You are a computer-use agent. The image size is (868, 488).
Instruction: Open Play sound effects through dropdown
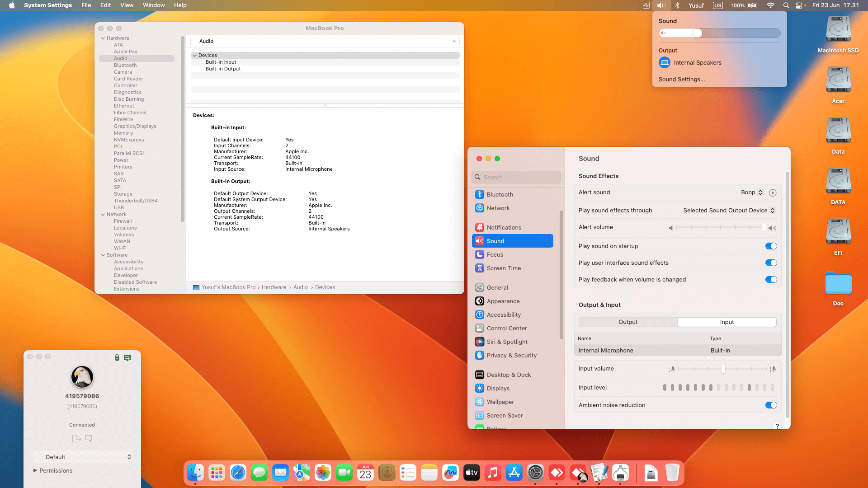[x=729, y=211]
